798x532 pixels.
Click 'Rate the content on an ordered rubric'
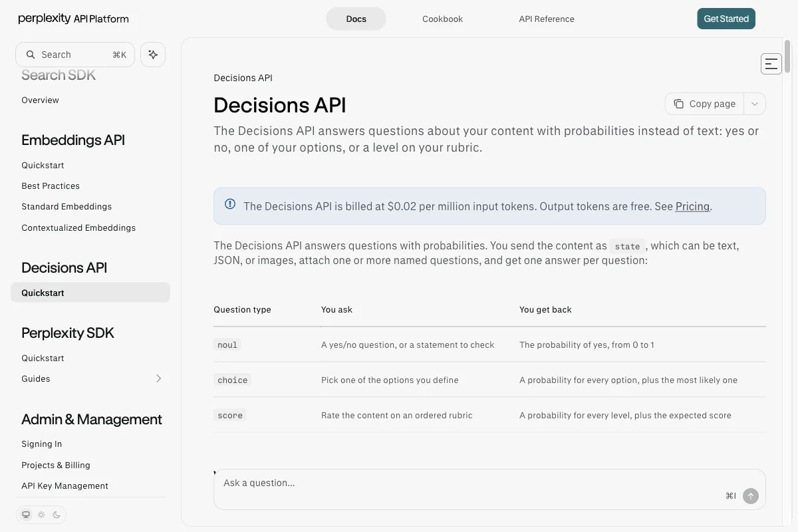397,415
